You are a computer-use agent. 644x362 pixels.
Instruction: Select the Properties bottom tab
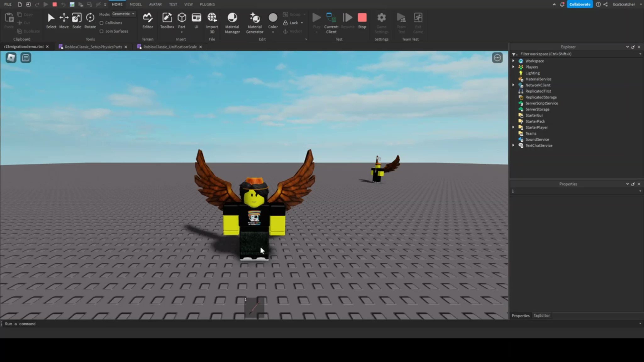520,315
